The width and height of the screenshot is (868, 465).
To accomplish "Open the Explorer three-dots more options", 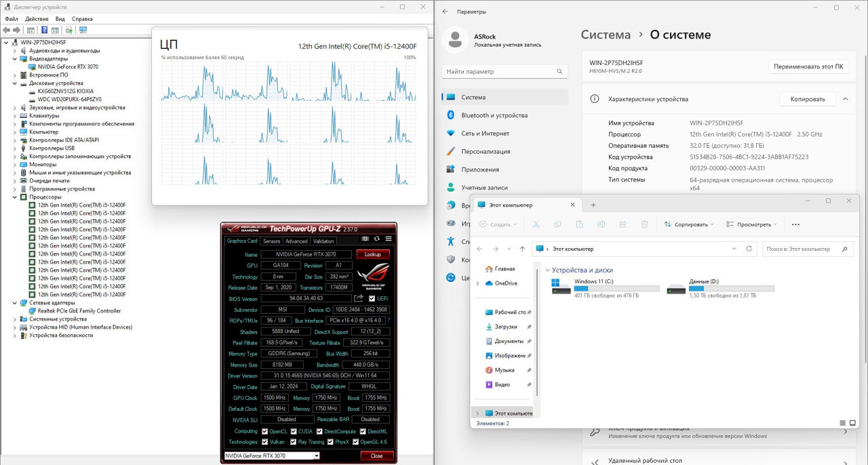I will [x=795, y=224].
